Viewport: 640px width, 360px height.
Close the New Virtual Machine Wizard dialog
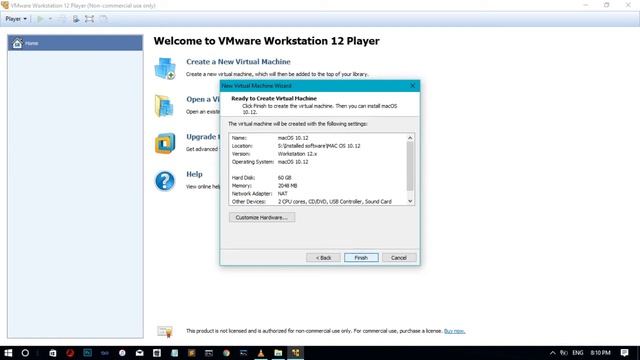point(412,86)
